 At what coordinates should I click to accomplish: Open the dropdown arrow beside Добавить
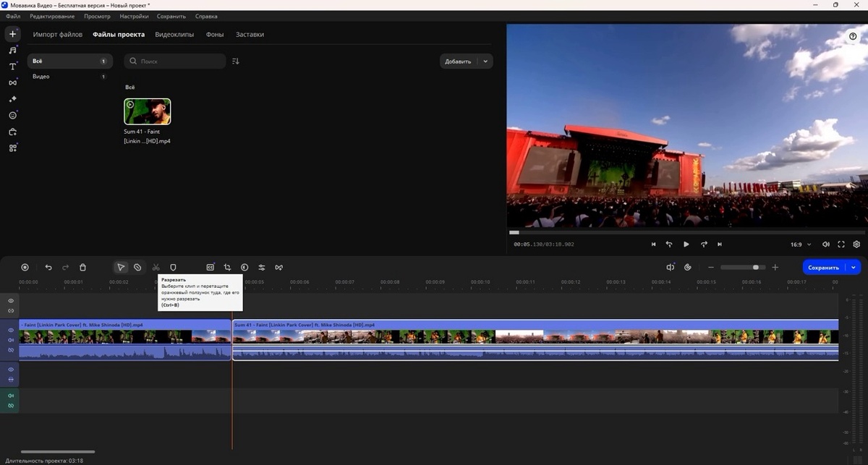485,61
